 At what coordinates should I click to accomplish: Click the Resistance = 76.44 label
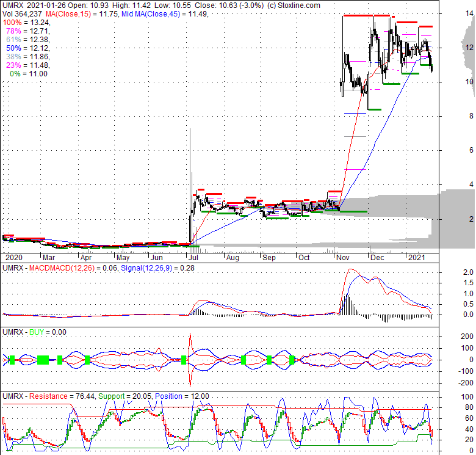(x=62, y=396)
